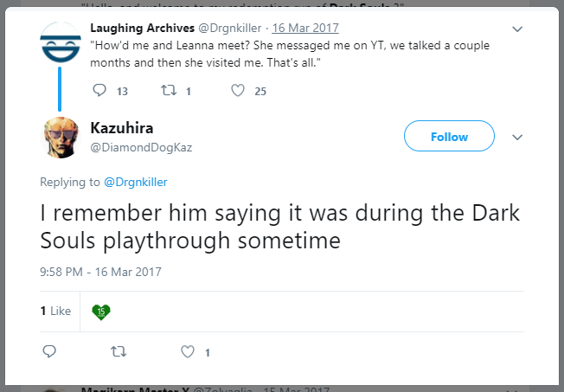Open the 16 Mar 2017 timestamp link
The image size is (564, 392).
coord(305,28)
